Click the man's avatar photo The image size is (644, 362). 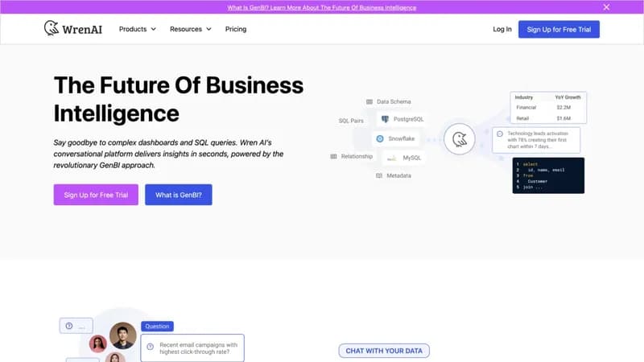coord(123,335)
